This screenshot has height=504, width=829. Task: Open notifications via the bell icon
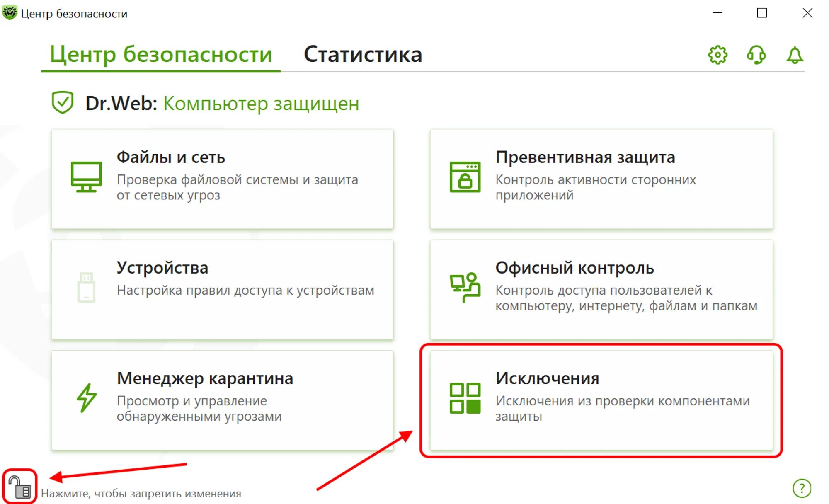pos(795,55)
